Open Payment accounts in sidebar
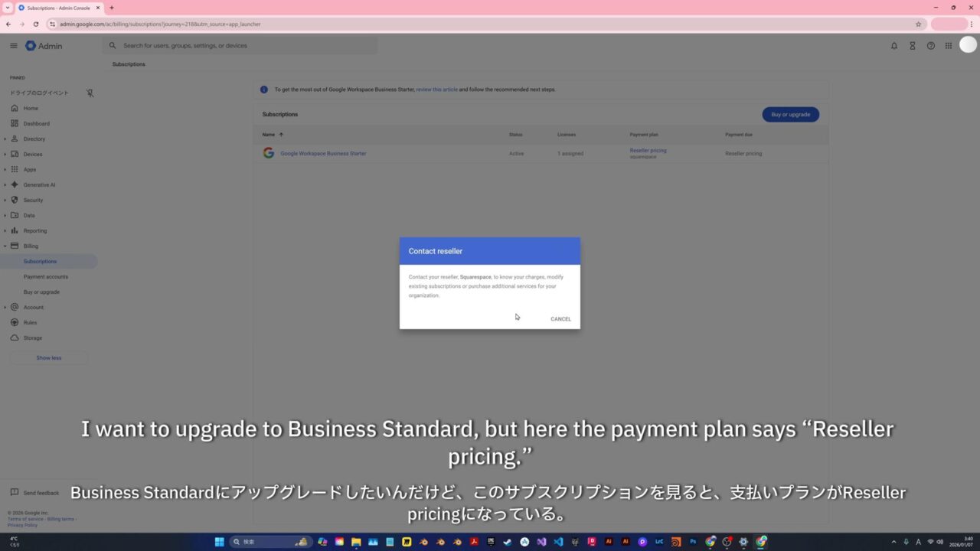The image size is (980, 551). [x=45, y=277]
